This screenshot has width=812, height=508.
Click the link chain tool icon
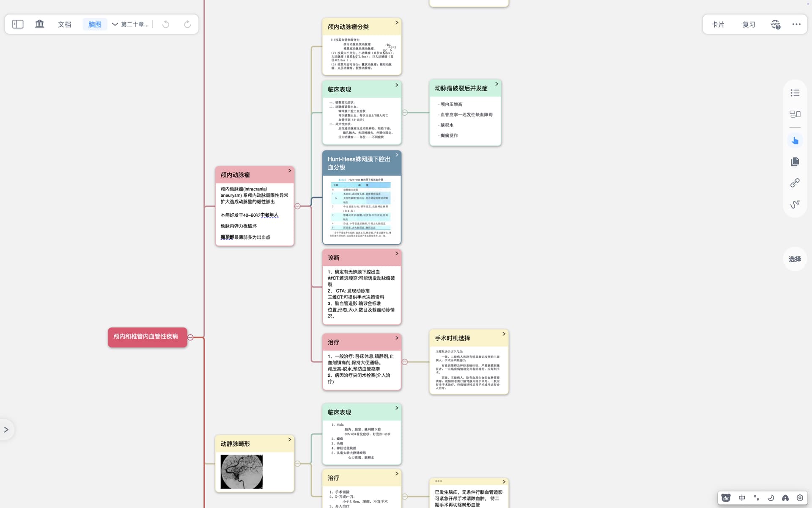[795, 183]
